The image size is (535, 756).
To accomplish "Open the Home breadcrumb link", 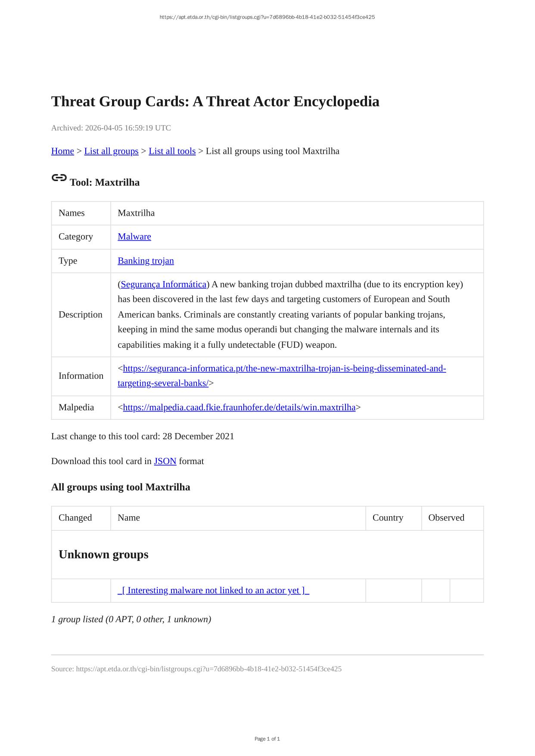I will (62, 151).
